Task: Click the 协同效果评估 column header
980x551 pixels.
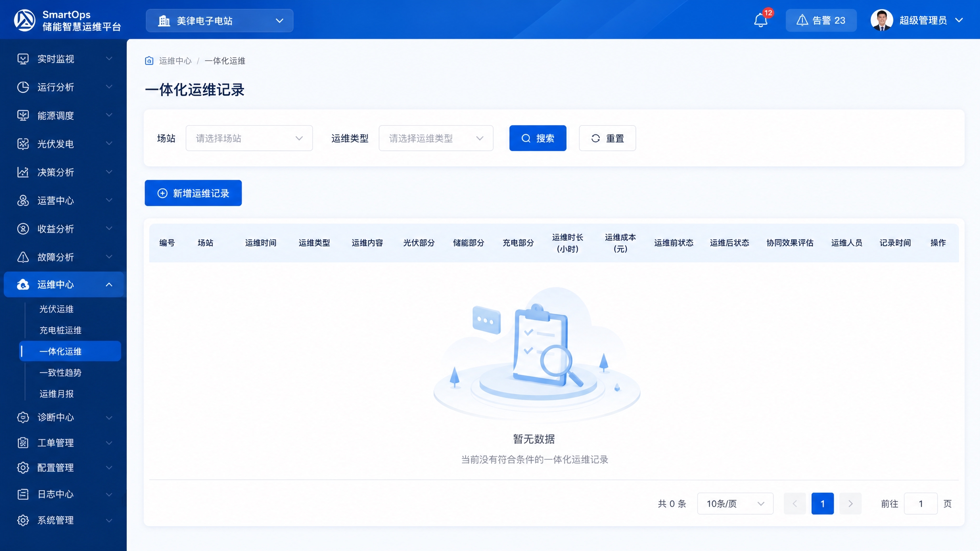Action: pyautogui.click(x=790, y=243)
